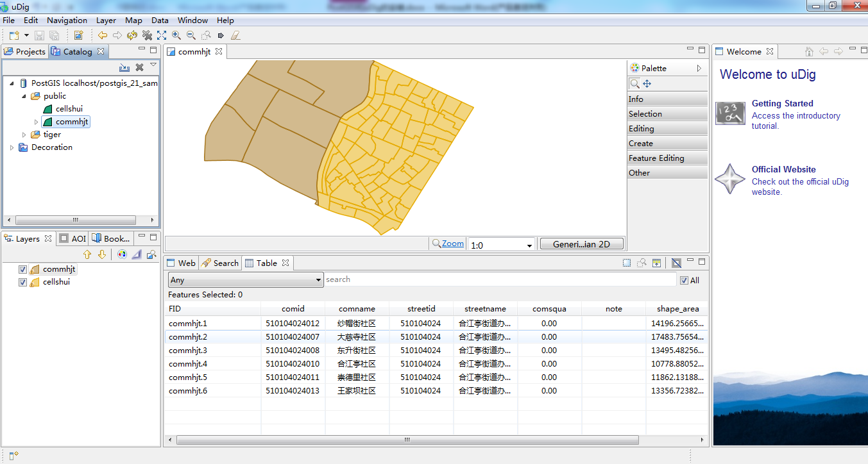Select the Pan tool in the Palette

tap(647, 84)
